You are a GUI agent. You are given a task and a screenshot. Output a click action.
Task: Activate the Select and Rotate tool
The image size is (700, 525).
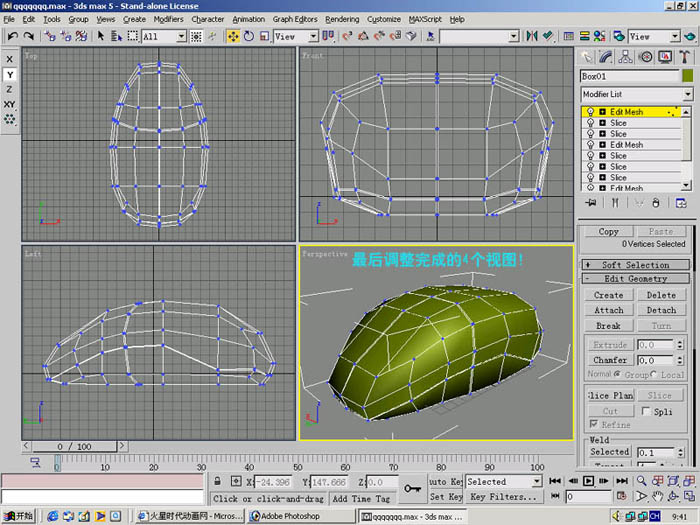249,36
